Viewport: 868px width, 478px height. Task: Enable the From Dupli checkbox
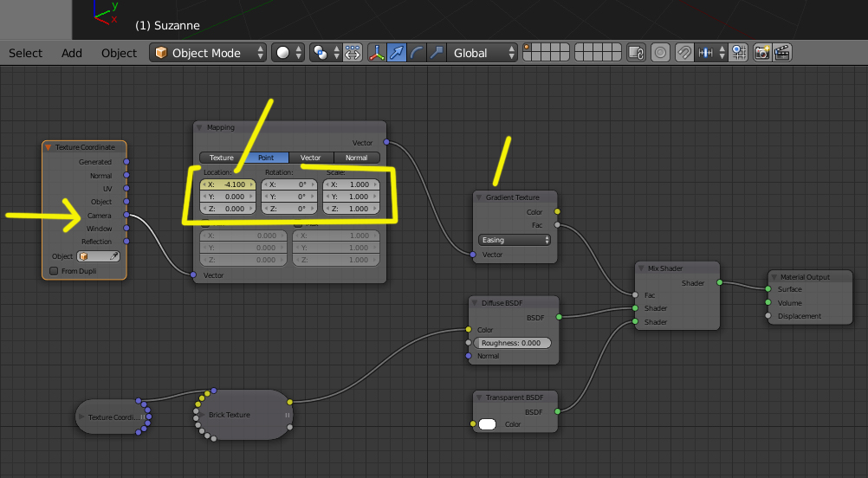[54, 271]
